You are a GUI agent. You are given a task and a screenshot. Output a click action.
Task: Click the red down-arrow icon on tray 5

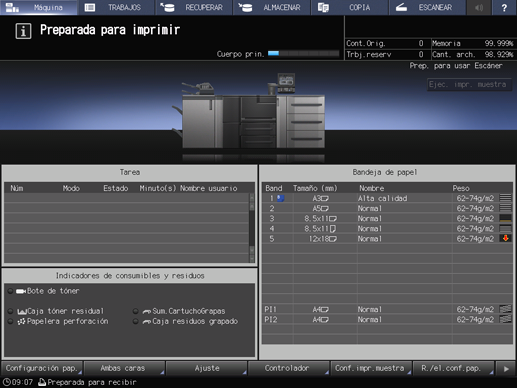tap(505, 238)
